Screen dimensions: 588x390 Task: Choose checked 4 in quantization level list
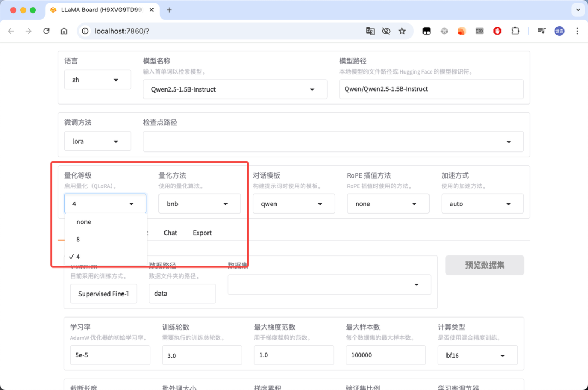point(106,257)
